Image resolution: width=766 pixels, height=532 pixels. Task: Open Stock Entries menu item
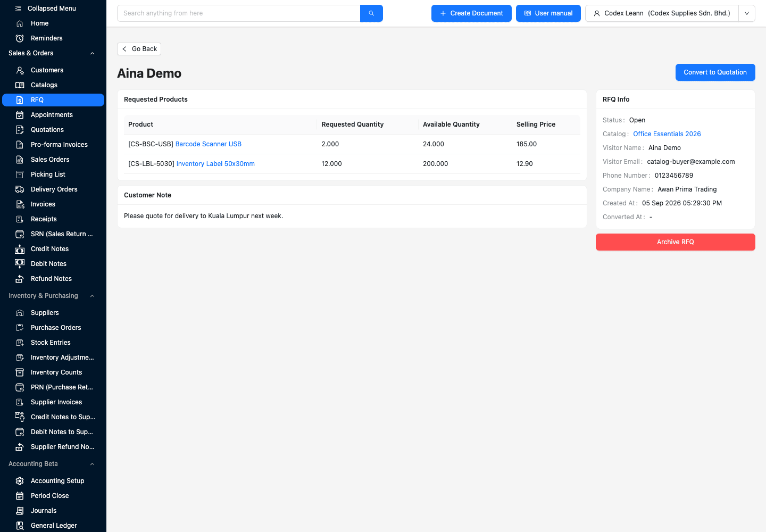[x=53, y=343]
